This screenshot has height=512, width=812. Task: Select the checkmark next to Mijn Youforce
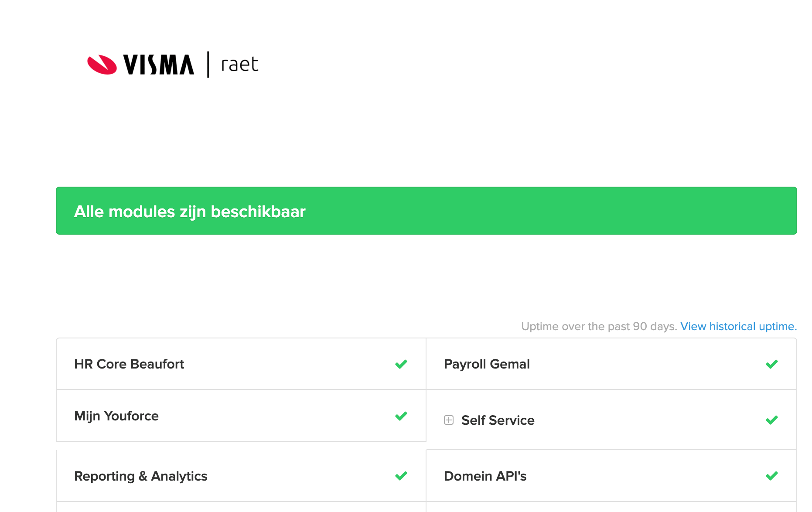click(x=400, y=416)
